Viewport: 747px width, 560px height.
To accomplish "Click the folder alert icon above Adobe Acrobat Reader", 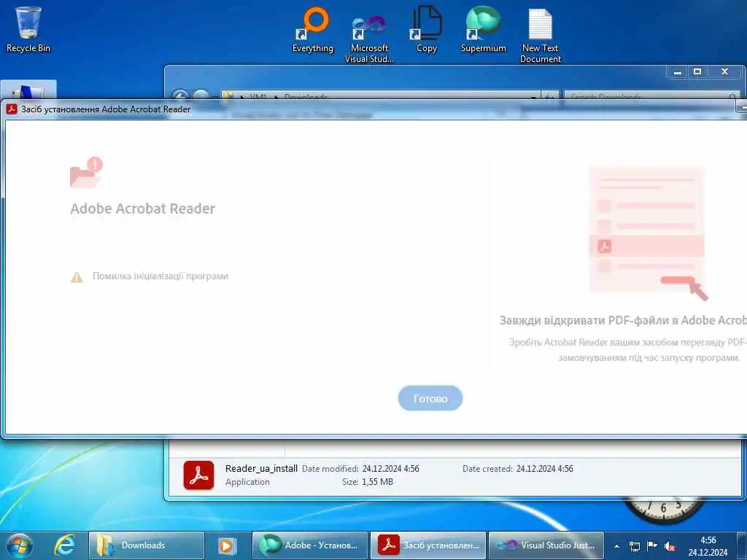I will 86,172.
